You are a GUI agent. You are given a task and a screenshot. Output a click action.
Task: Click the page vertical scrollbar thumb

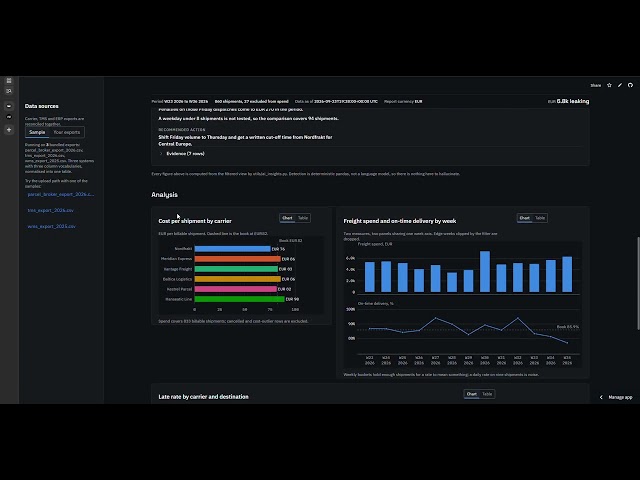pos(638,283)
